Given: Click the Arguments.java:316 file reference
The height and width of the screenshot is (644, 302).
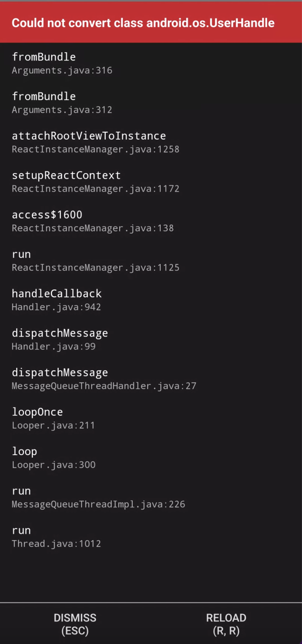Looking at the screenshot, I should point(62,70).
